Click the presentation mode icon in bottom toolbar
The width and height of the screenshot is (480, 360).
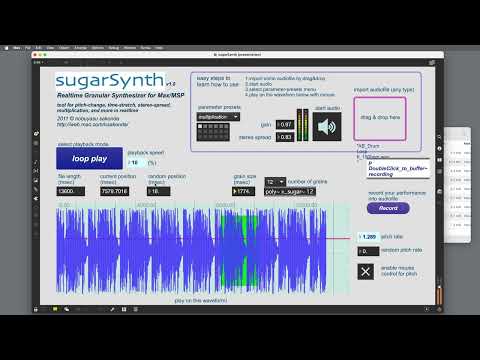[55, 310]
